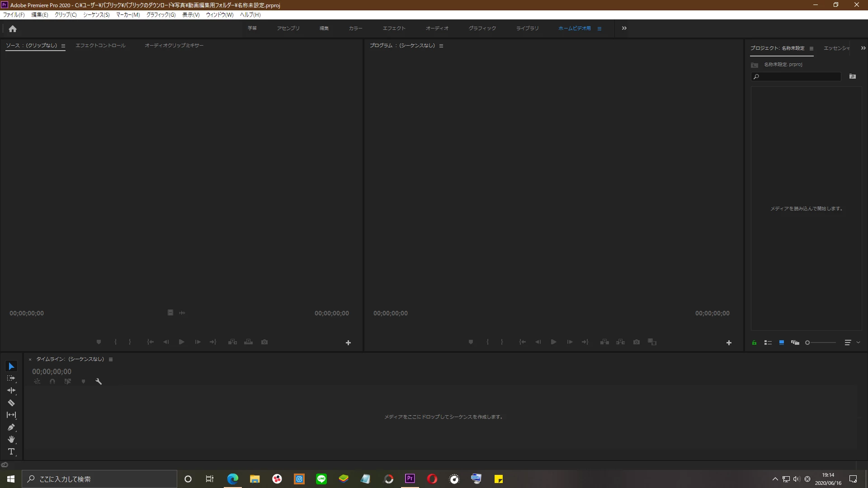
Task: Play sequence in Program monitor
Action: point(553,342)
